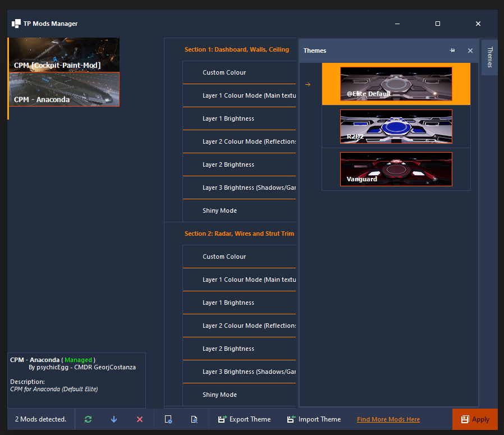Click Export Theme
This screenshot has height=435, width=504.
tap(244, 419)
